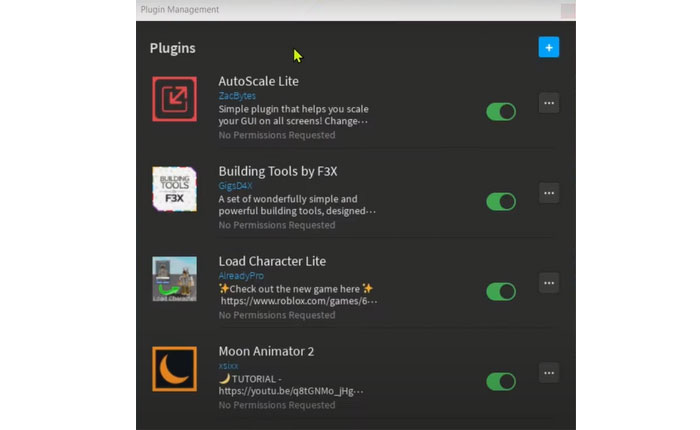Open the ZacBytes creator link

click(x=237, y=96)
